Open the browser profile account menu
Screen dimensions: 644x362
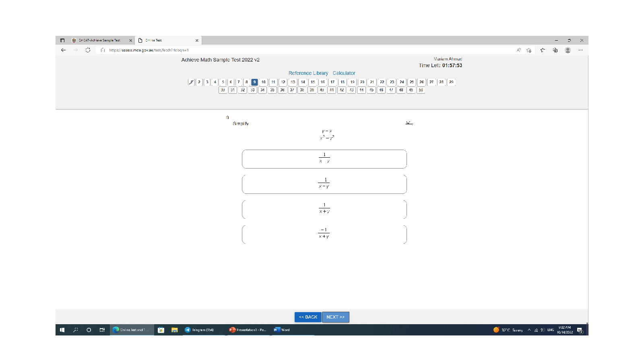click(568, 50)
